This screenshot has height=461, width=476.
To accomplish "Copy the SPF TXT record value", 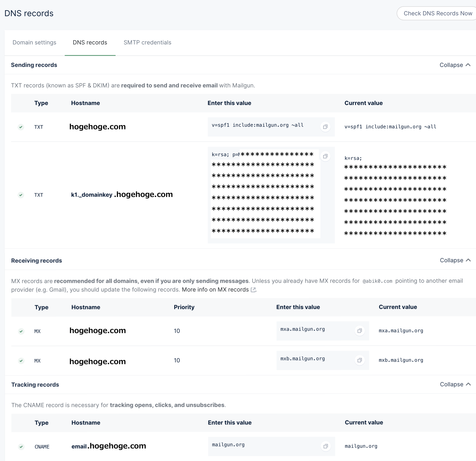I will click(x=325, y=127).
